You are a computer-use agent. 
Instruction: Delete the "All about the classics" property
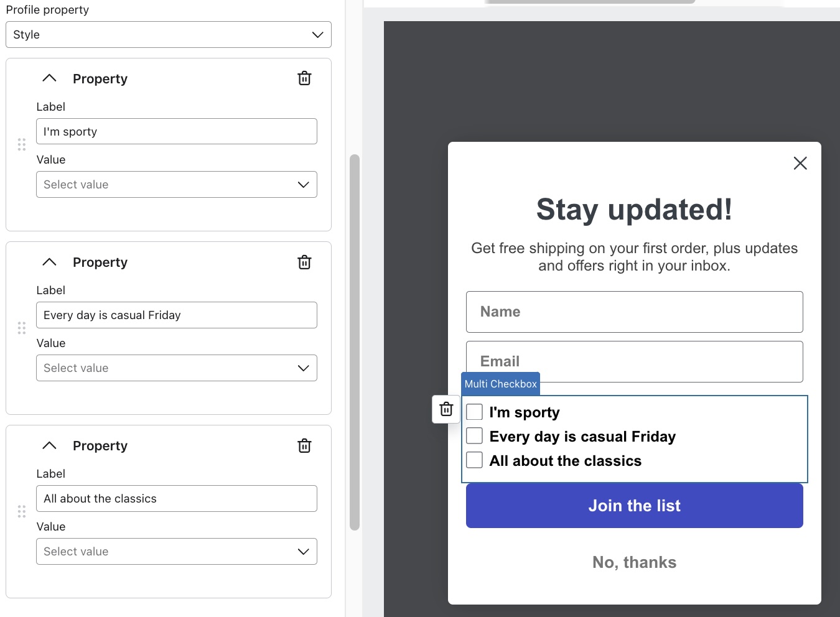click(304, 445)
